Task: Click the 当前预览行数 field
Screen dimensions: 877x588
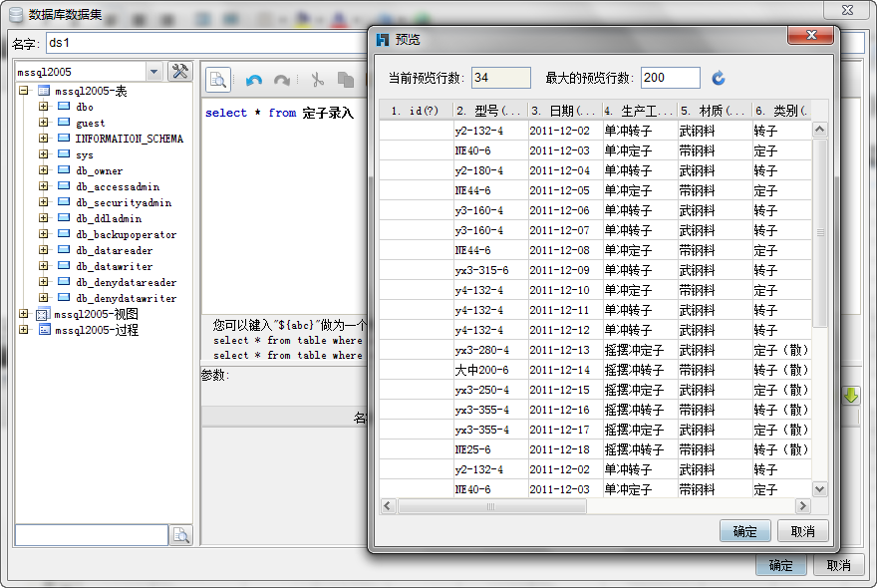Action: tap(500, 78)
